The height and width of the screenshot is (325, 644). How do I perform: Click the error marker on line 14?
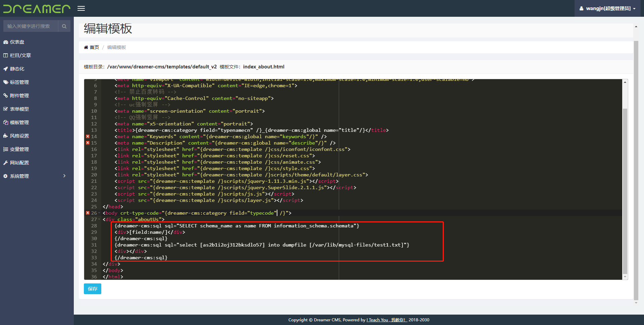pos(88,137)
